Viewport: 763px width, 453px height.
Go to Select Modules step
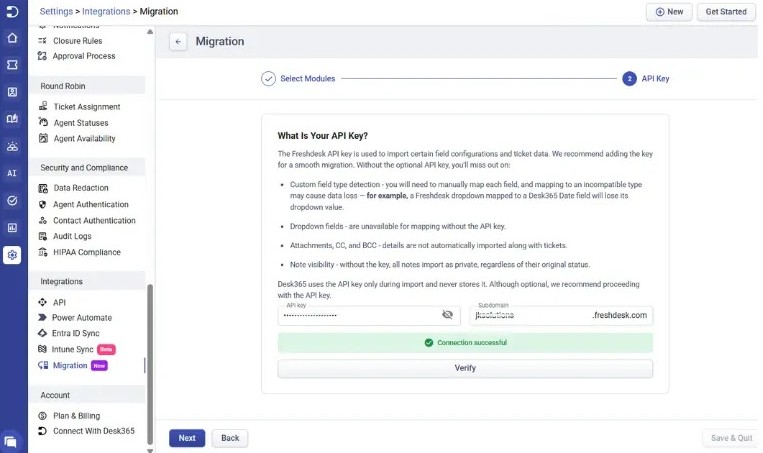click(x=298, y=78)
